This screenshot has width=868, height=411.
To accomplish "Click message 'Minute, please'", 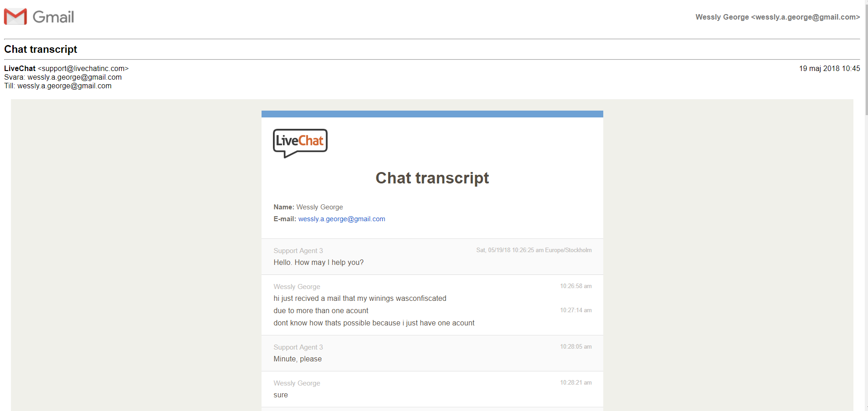I will (298, 359).
